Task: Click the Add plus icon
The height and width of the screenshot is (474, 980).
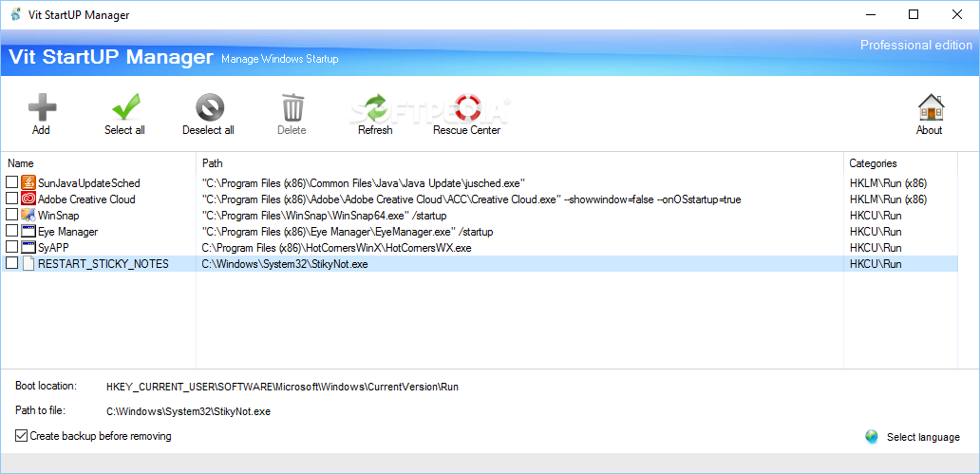Action: pyautogui.click(x=42, y=107)
